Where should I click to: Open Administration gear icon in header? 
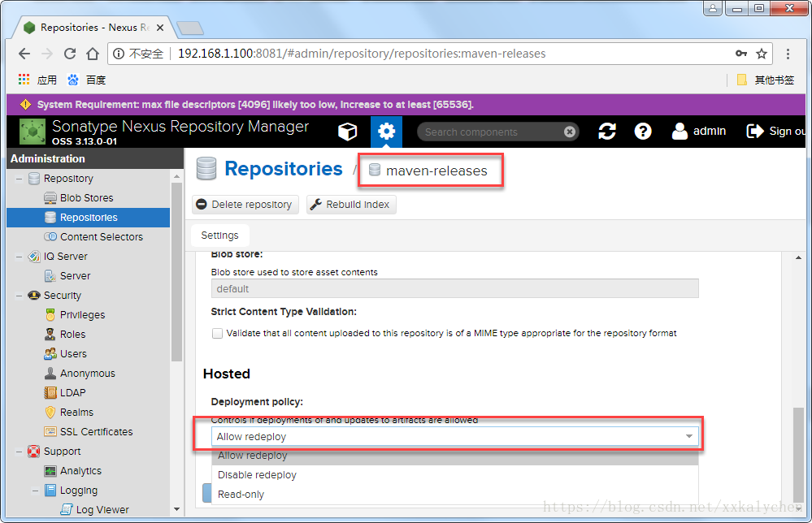click(386, 132)
